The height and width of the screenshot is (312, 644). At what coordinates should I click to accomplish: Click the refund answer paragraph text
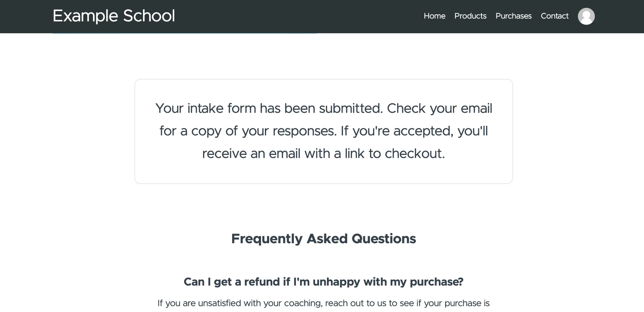tap(324, 304)
